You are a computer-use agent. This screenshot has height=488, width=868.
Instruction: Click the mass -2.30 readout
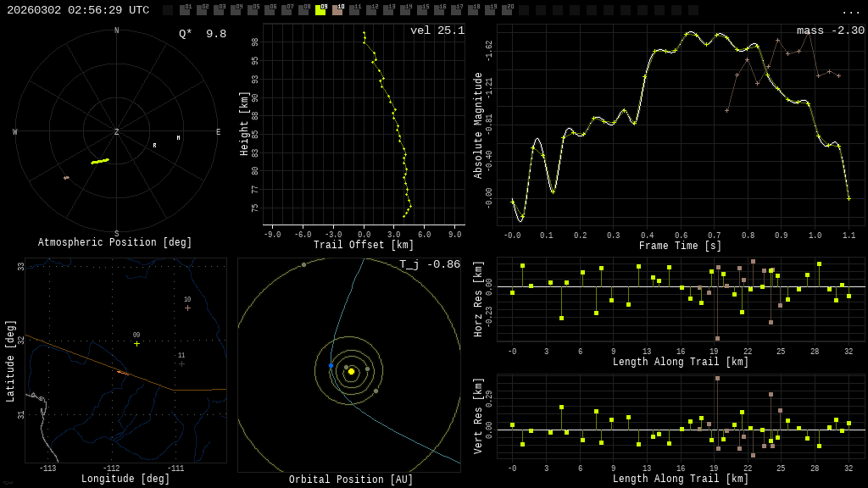(x=830, y=31)
